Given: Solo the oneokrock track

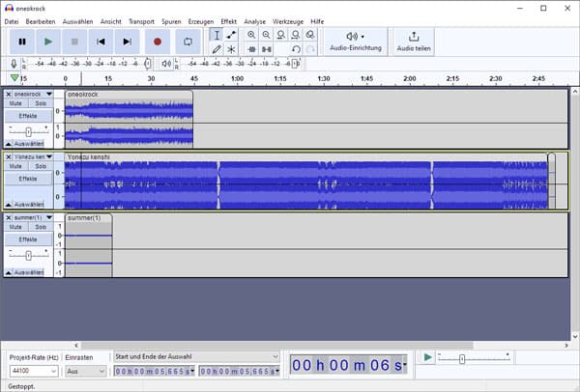Looking at the screenshot, I should coord(41,103).
